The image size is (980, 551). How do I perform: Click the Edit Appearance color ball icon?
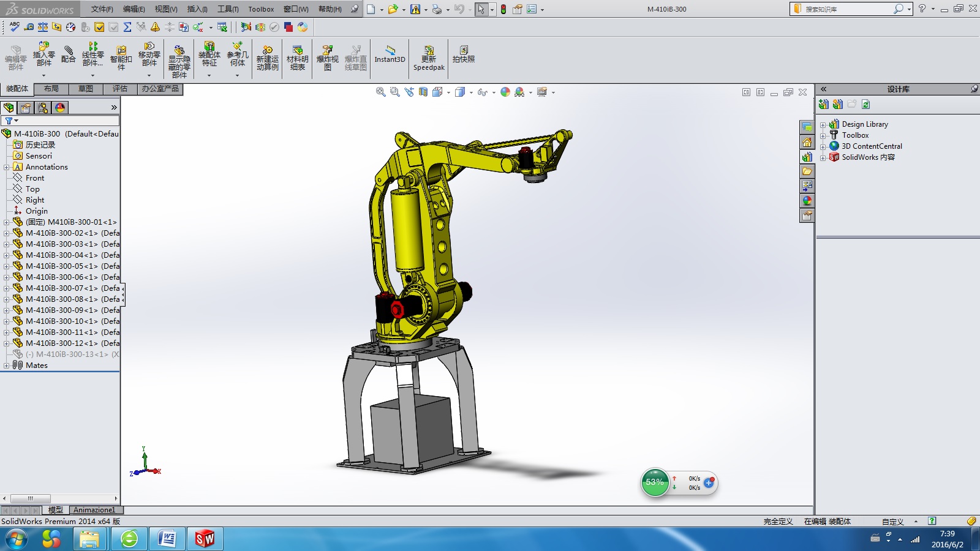pyautogui.click(x=505, y=92)
